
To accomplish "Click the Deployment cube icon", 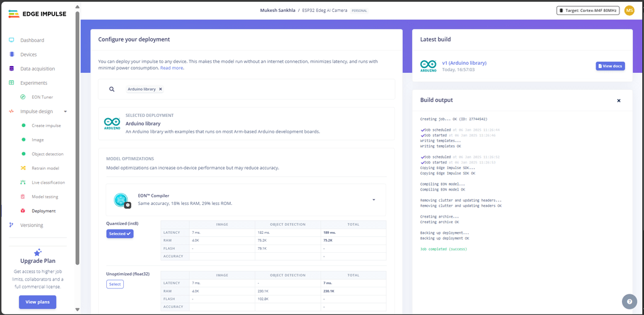I will pyautogui.click(x=23, y=211).
